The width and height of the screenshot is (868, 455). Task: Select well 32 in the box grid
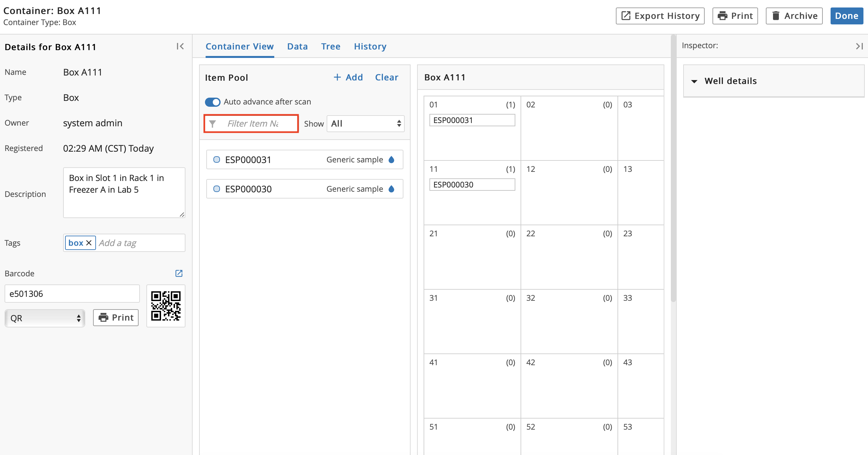tap(569, 321)
